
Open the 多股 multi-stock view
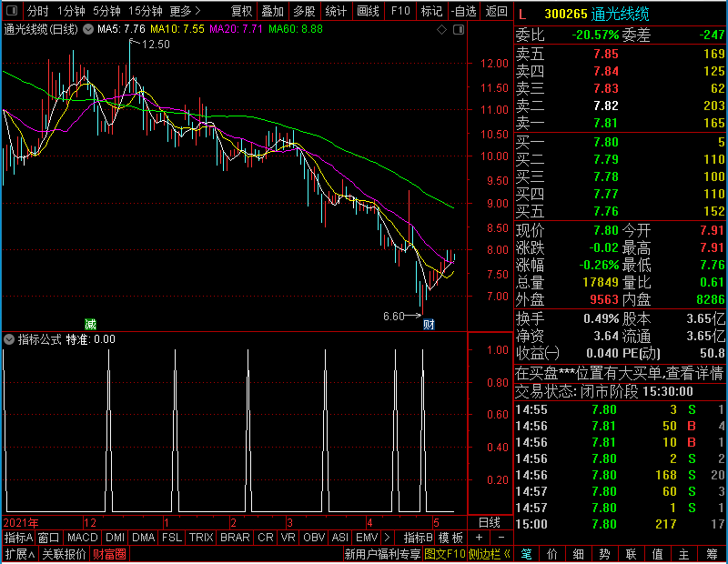pos(304,11)
